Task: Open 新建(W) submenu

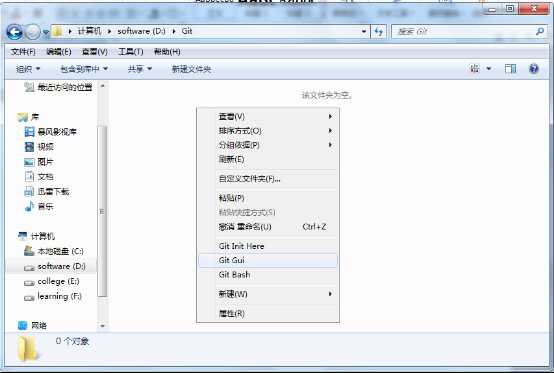Action: [x=268, y=294]
